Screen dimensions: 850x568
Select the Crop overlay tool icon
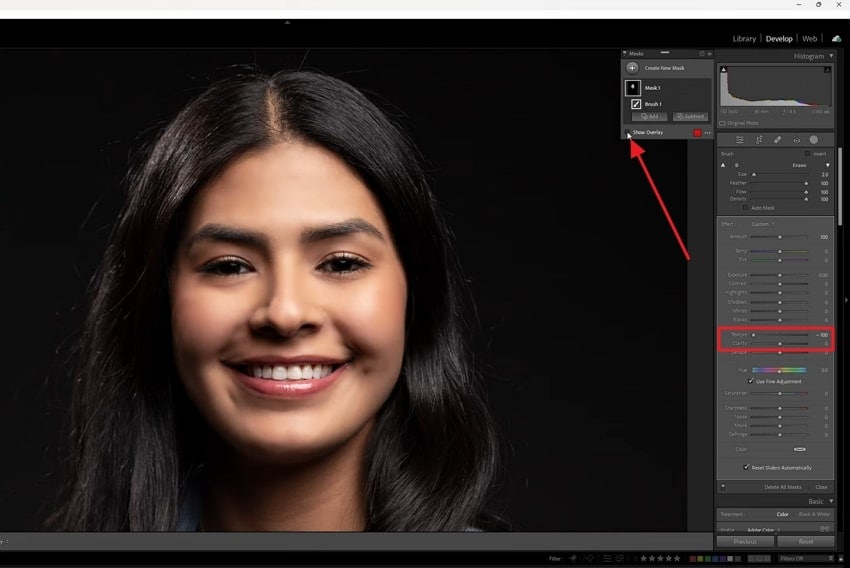click(759, 140)
